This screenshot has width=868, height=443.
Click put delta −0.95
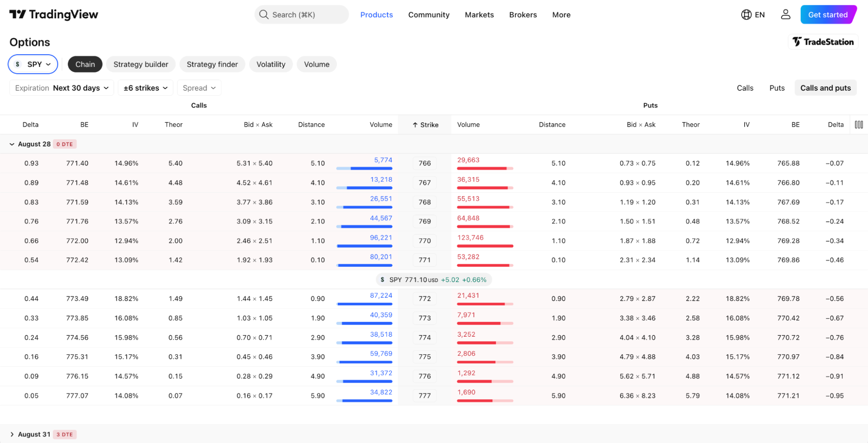point(835,396)
